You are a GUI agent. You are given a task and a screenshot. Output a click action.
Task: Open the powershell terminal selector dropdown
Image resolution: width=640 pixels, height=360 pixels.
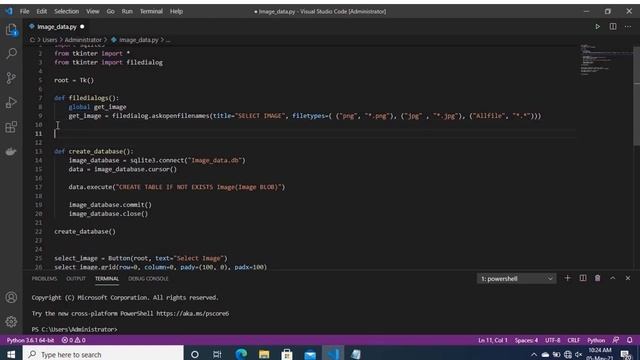click(x=516, y=278)
